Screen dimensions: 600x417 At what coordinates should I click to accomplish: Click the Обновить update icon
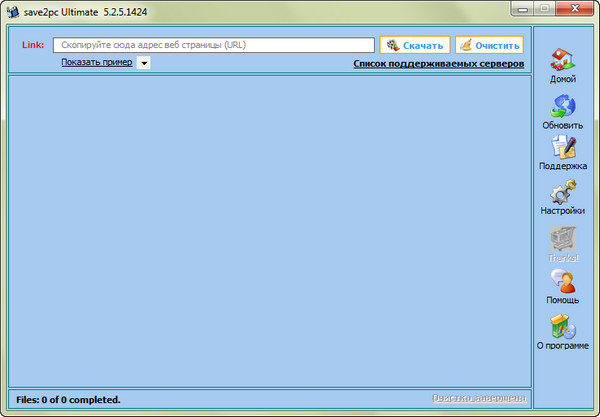tap(562, 109)
